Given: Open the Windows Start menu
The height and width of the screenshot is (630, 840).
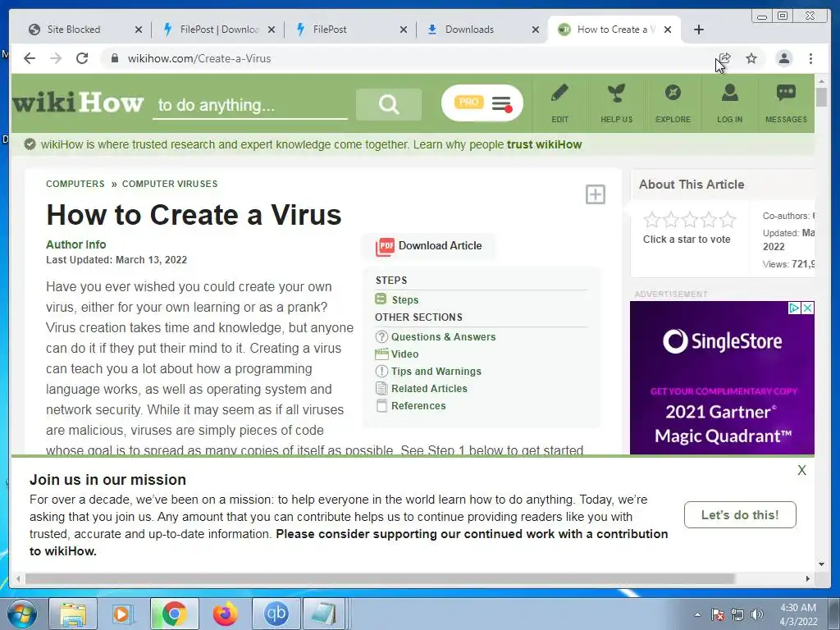Looking at the screenshot, I should (22, 614).
